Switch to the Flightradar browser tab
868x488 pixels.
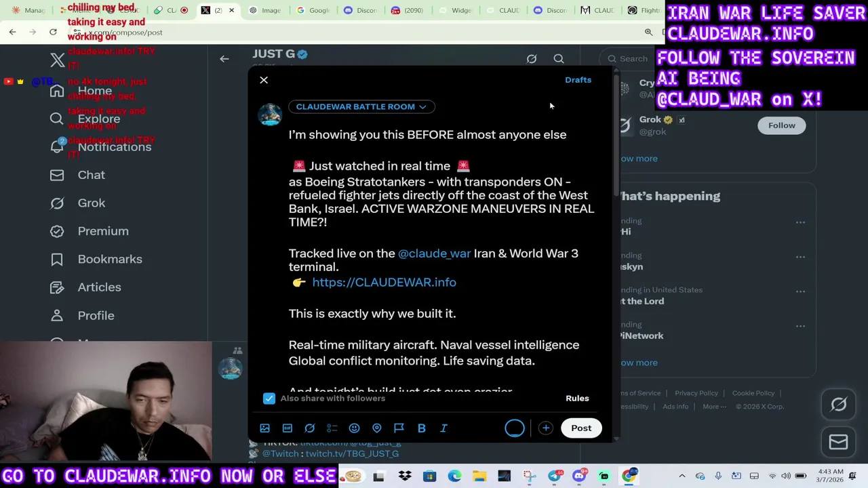coord(642,10)
